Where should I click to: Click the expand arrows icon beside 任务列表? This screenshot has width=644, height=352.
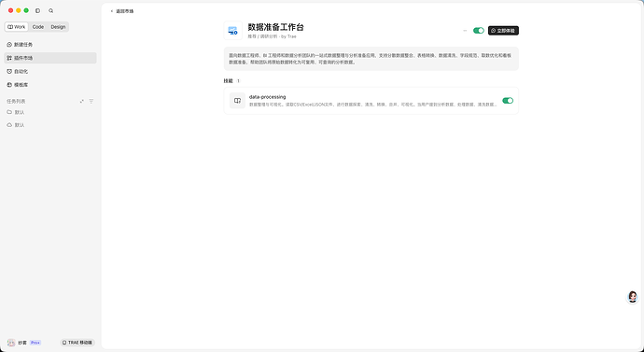point(82,101)
